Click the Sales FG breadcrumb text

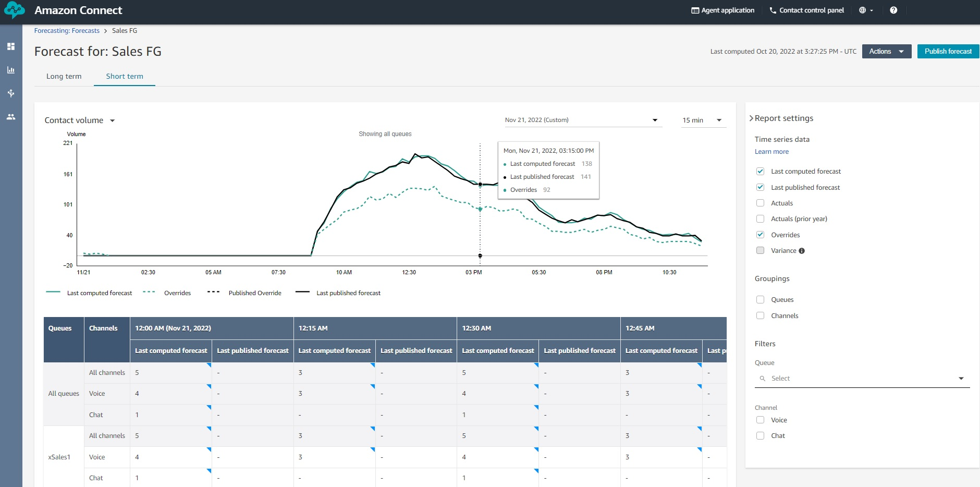click(x=125, y=31)
